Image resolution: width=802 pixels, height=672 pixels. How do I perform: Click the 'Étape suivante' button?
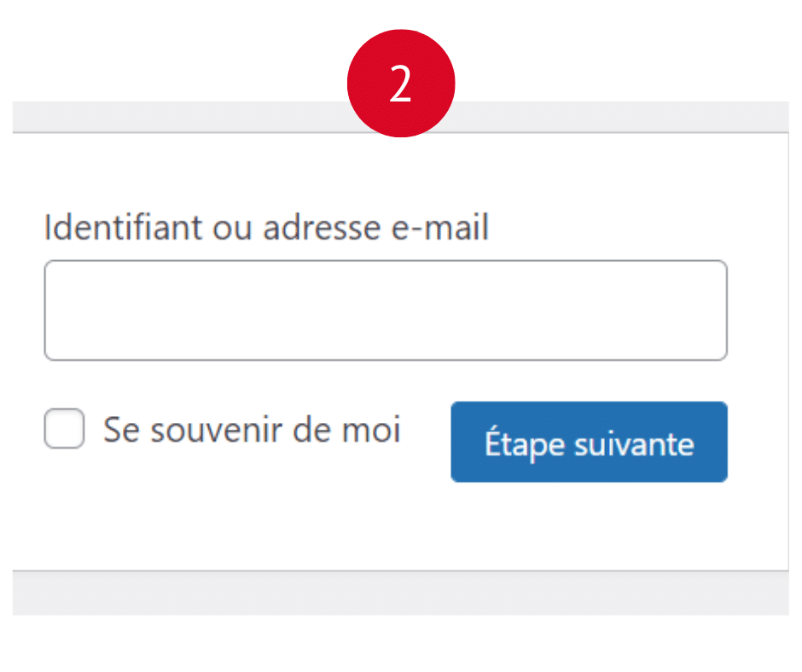(589, 443)
